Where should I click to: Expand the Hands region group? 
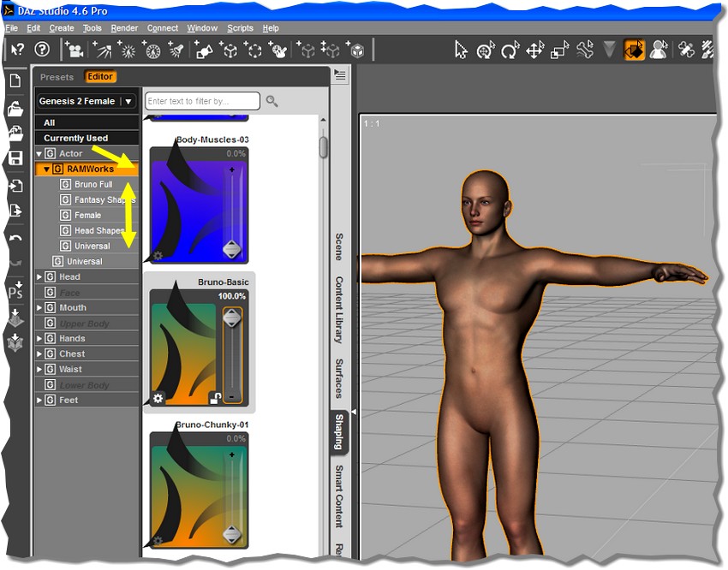coord(39,339)
